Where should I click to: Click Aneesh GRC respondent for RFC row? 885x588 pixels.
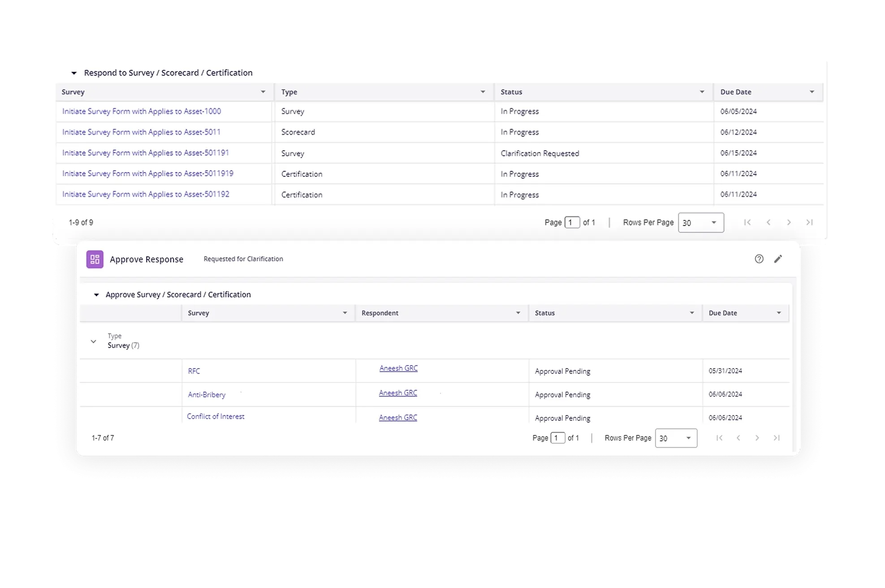pos(398,368)
